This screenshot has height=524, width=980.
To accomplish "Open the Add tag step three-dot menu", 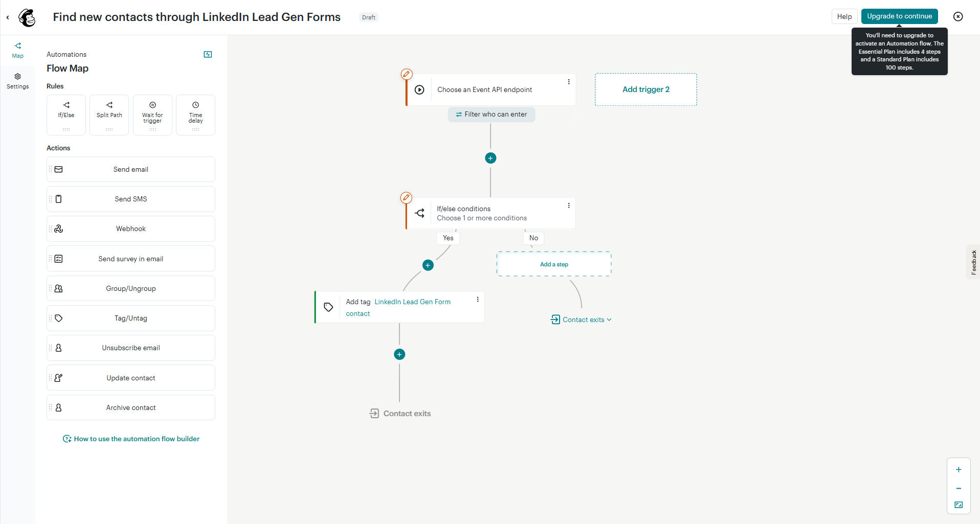I will 478,300.
